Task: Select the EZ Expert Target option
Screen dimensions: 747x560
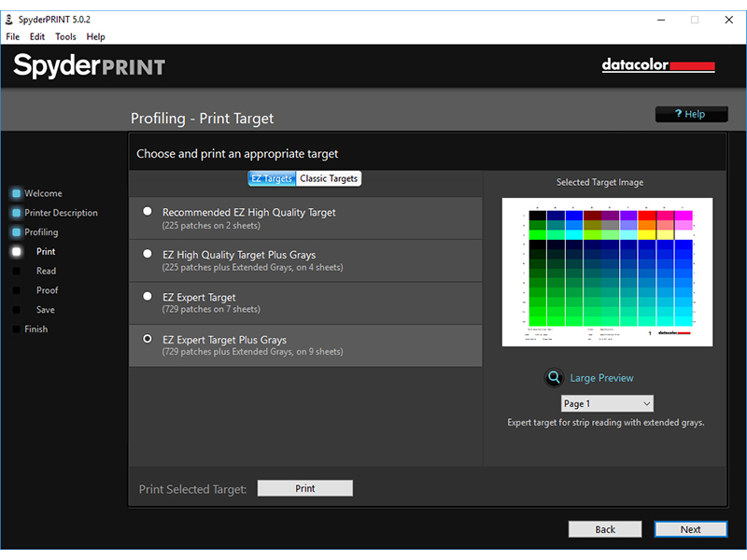Action: click(148, 297)
